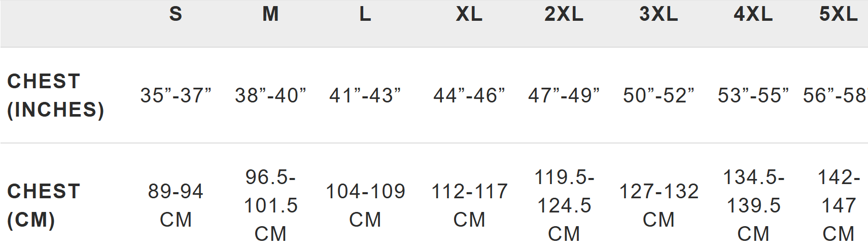Click the 112-117 CM chest cell
868x251 pixels.
(x=469, y=205)
